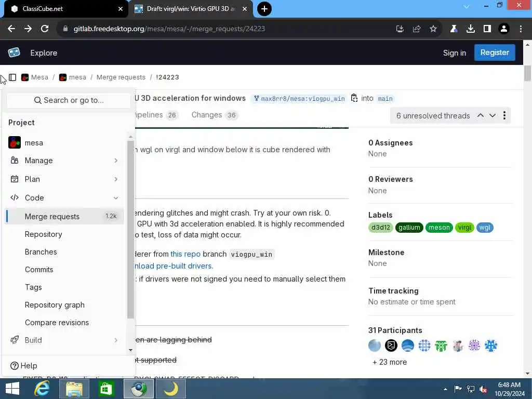Screen dimensions: 532x399
Task: Click the pre-built drivers download link
Action: point(174,265)
